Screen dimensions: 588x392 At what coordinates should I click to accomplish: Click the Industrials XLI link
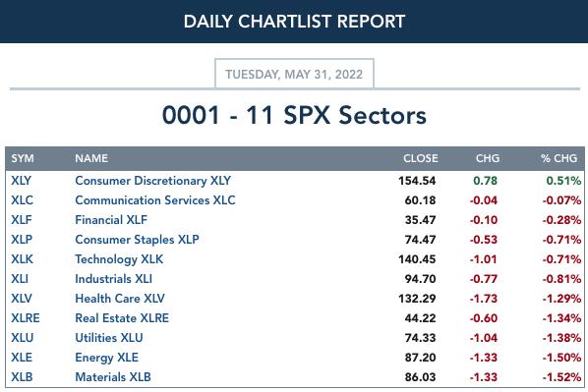(x=114, y=279)
